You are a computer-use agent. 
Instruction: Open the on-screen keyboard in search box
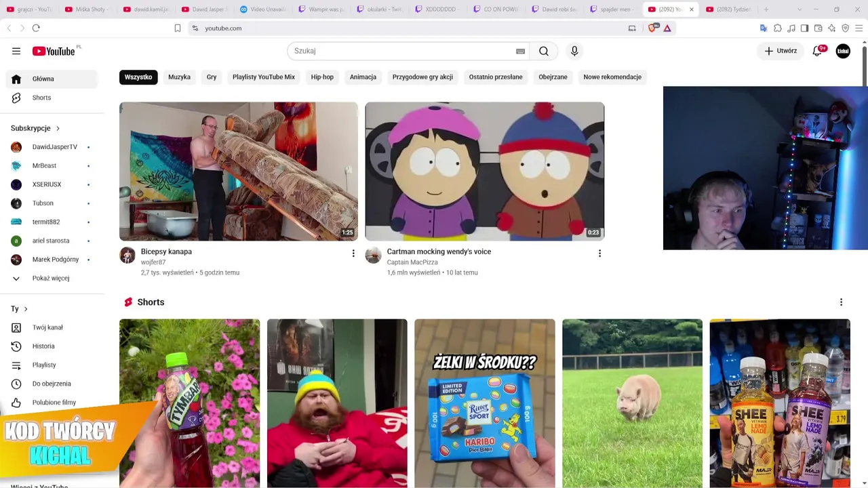point(520,52)
